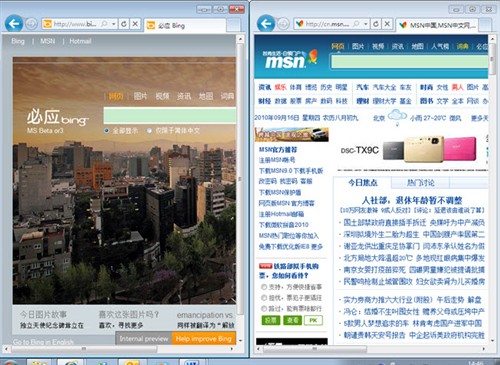500x365 pixels.
Task: Click the MSN butterfly favicon in address bar
Action: pos(299,24)
